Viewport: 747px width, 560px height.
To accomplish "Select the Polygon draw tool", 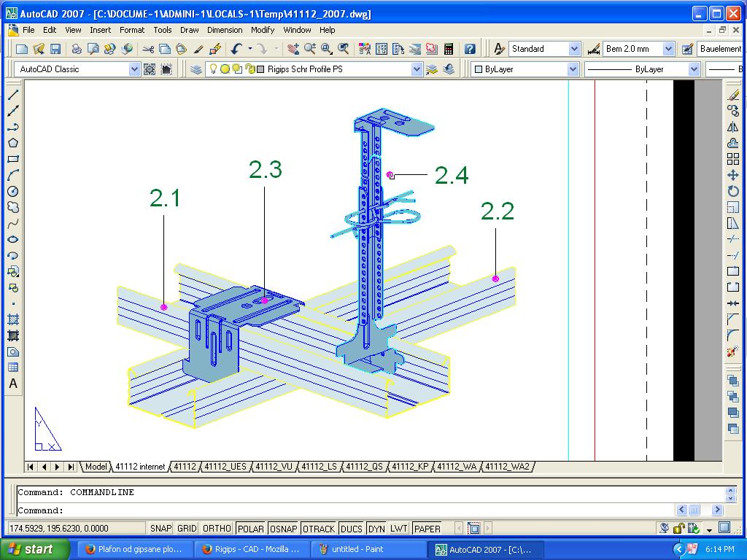I will pyautogui.click(x=13, y=143).
